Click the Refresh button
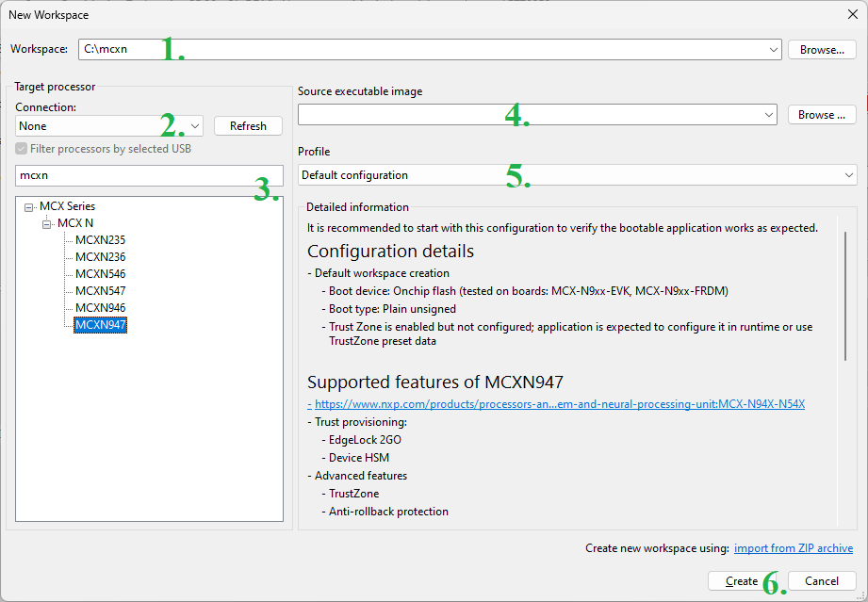Image resolution: width=868 pixels, height=602 pixels. (x=248, y=126)
